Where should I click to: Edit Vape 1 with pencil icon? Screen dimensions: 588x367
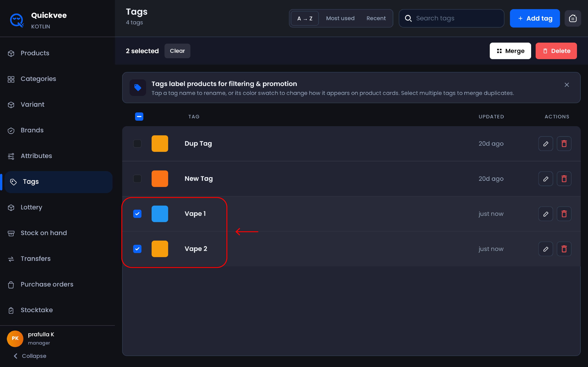pos(546,214)
